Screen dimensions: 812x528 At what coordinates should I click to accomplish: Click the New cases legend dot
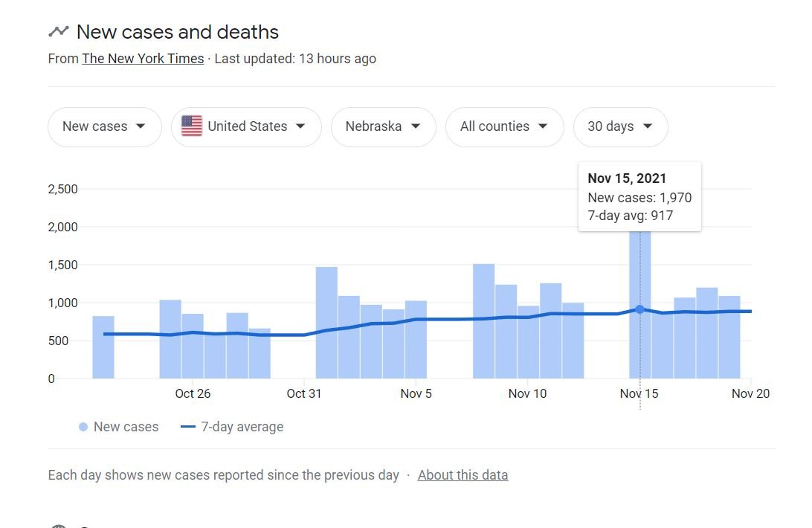pyautogui.click(x=83, y=427)
